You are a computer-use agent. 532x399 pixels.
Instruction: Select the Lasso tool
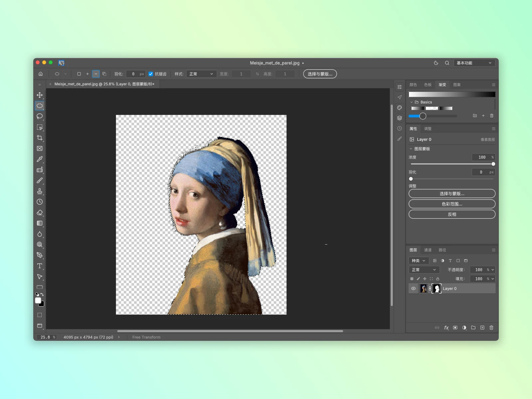40,116
